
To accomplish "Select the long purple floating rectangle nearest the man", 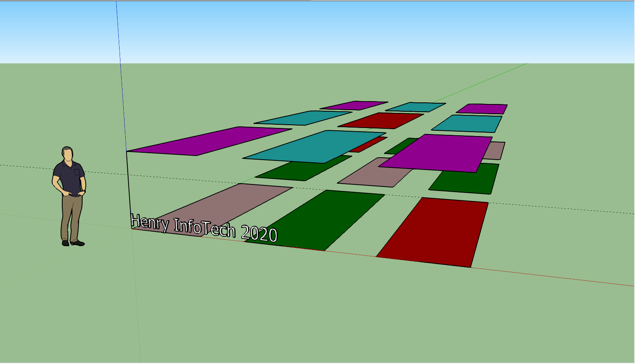I will pyautogui.click(x=209, y=141).
